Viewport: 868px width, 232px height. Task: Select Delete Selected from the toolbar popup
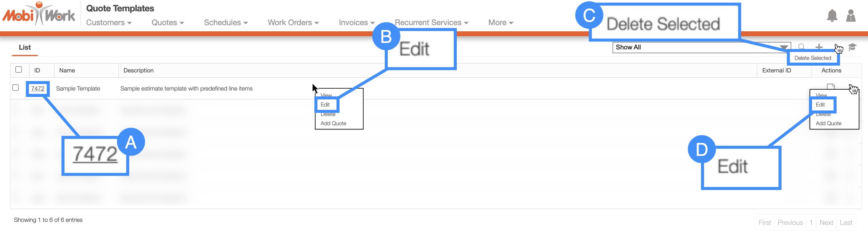tap(812, 58)
